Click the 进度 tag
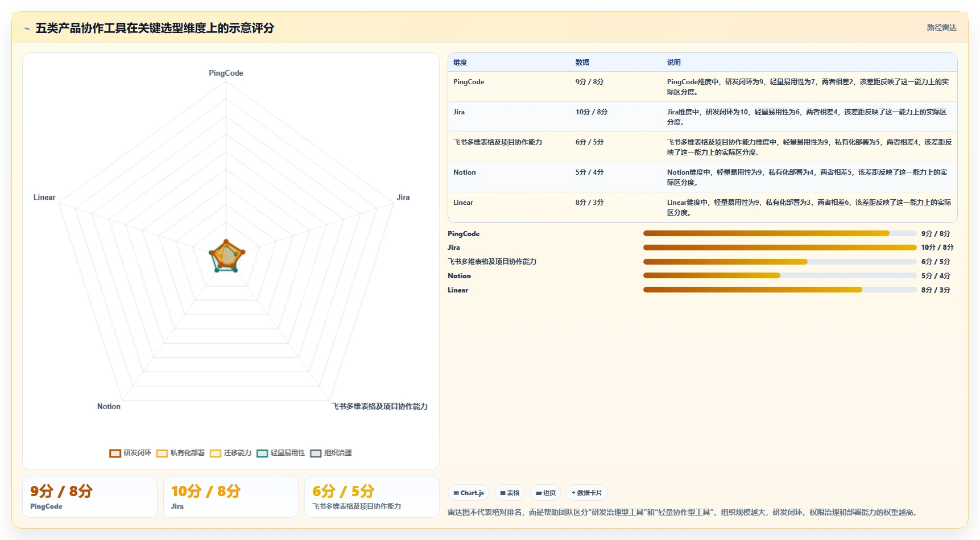980x540 pixels. point(546,493)
